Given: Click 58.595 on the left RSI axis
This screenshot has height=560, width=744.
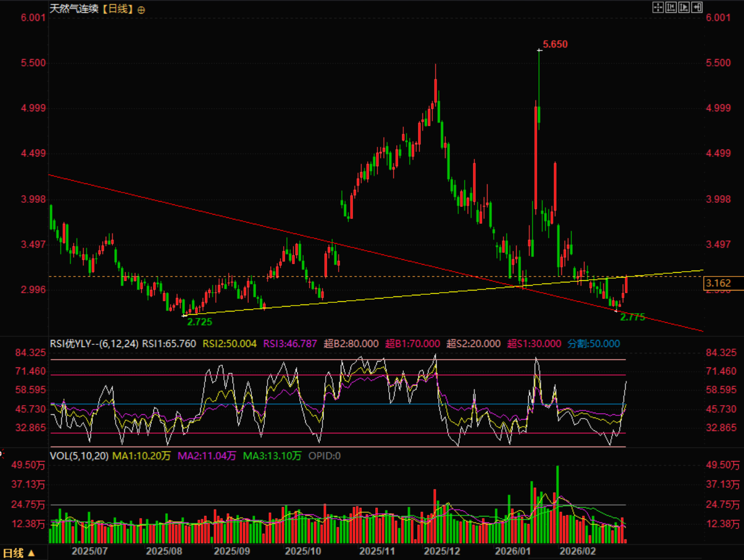Looking at the screenshot, I should [31, 390].
